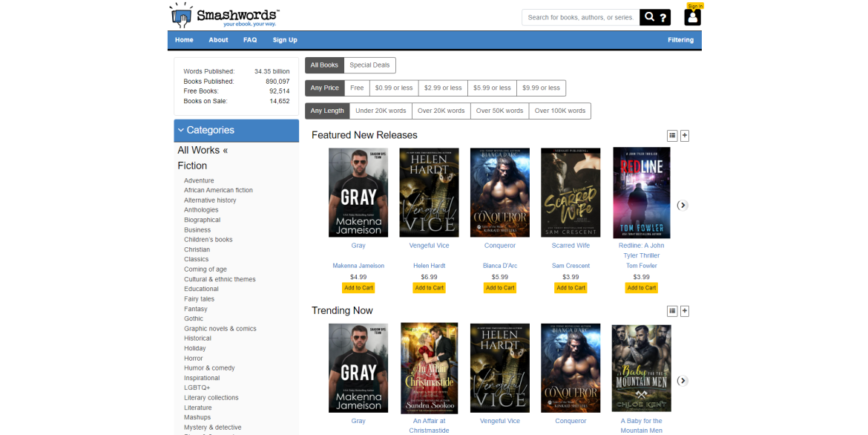Filter by $5.99 or less

(x=492, y=88)
